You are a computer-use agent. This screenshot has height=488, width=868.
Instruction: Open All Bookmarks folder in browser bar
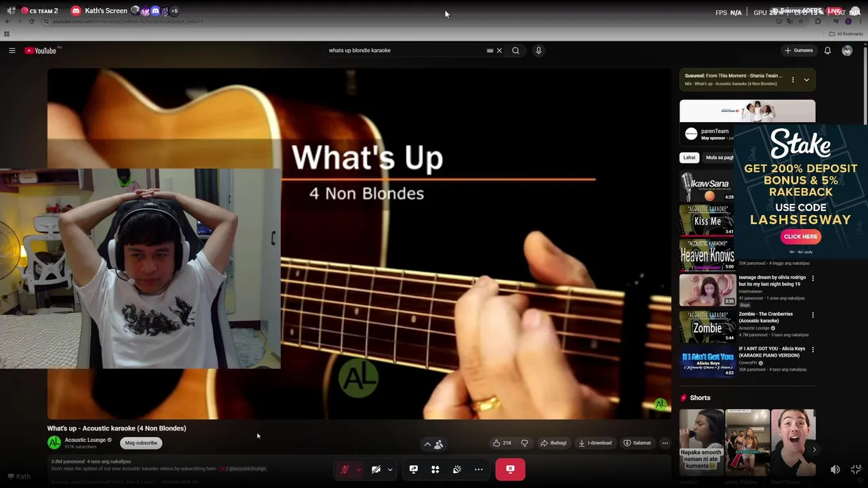pos(846,34)
